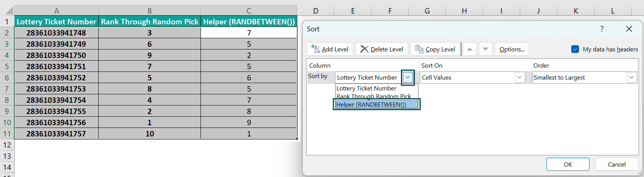Select row 14 header
This screenshot has width=644, height=177.
coord(7,167)
